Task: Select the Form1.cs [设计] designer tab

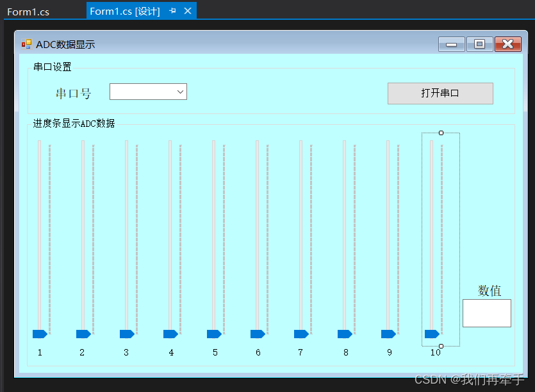Action: pos(125,12)
